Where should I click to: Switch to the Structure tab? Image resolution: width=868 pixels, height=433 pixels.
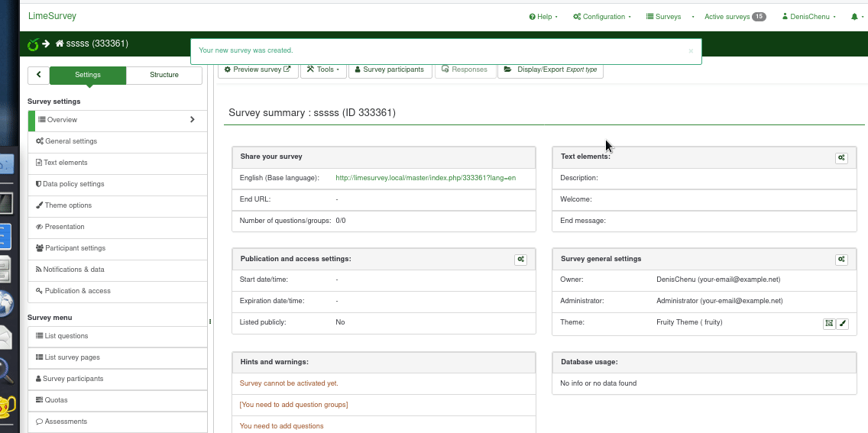164,75
